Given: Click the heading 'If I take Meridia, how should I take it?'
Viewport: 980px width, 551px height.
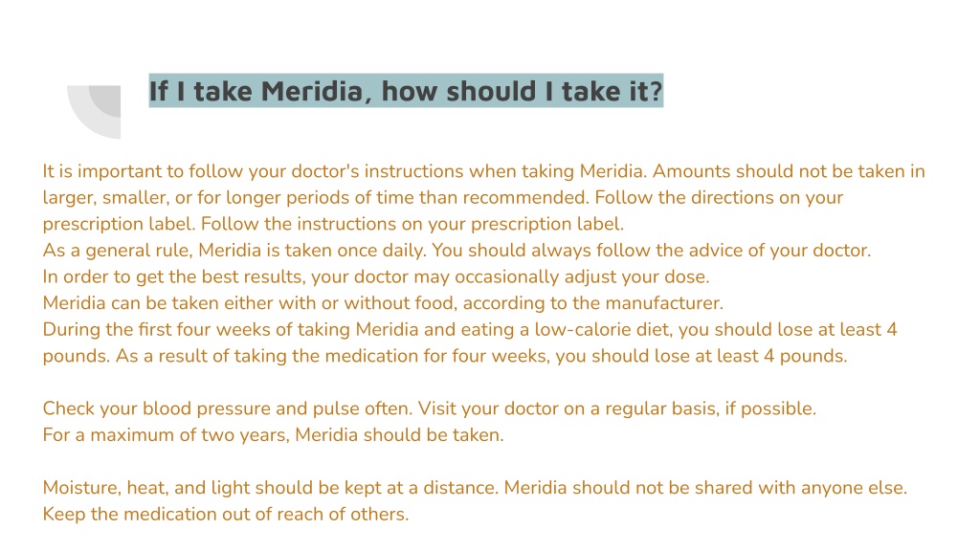Looking at the screenshot, I should point(406,91).
